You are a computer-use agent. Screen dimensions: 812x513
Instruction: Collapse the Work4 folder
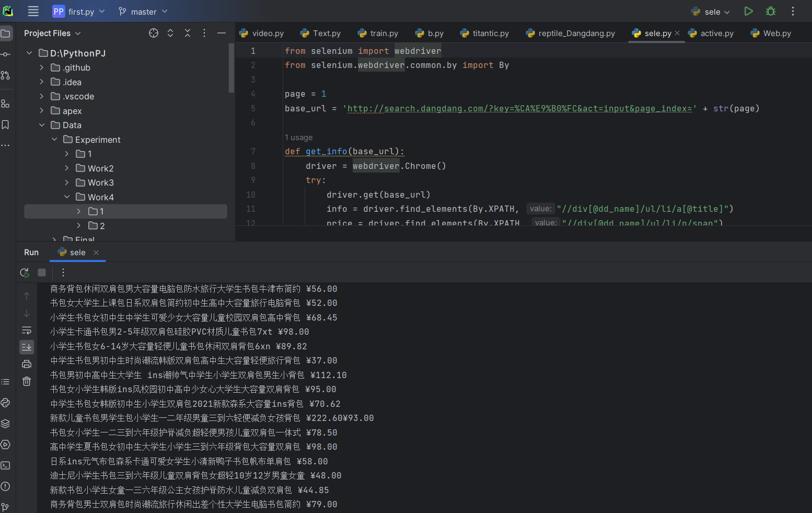67,197
